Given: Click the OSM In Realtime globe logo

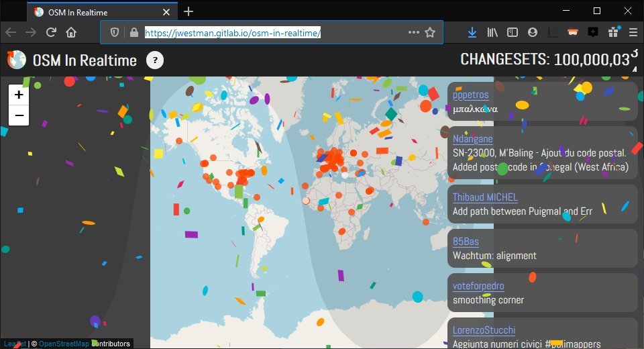Looking at the screenshot, I should [x=16, y=60].
